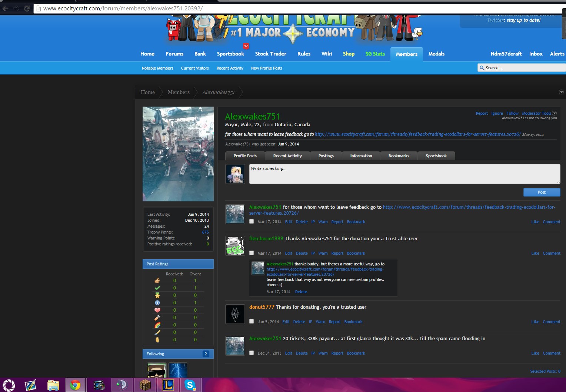Open New Profile Posts link
Viewport: 566px width, 392px height.
(x=267, y=68)
